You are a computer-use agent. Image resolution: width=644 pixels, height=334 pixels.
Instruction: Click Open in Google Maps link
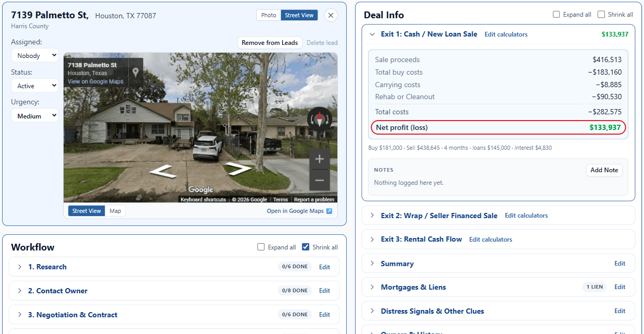(295, 211)
